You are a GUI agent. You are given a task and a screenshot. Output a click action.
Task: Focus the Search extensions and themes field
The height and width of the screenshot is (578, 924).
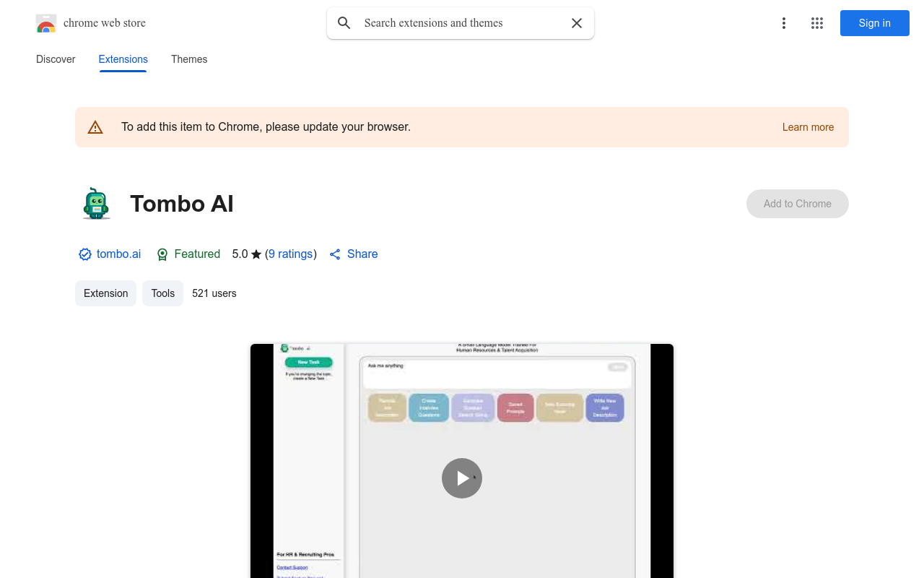[461, 23]
